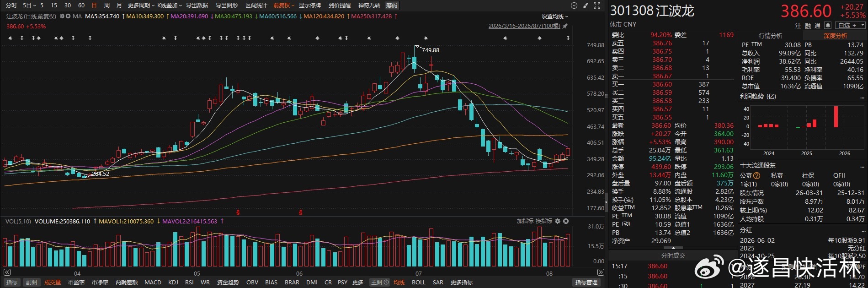Image resolution: width=868 pixels, height=288 pixels.
Task: Click the date range 2026/3/16-2026/8/7 link
Action: point(524,26)
